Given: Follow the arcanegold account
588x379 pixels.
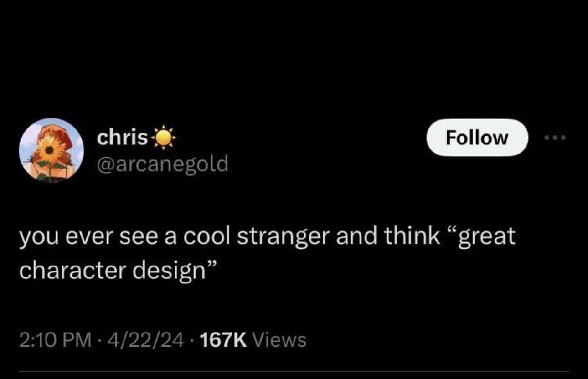Looking at the screenshot, I should coord(477,138).
